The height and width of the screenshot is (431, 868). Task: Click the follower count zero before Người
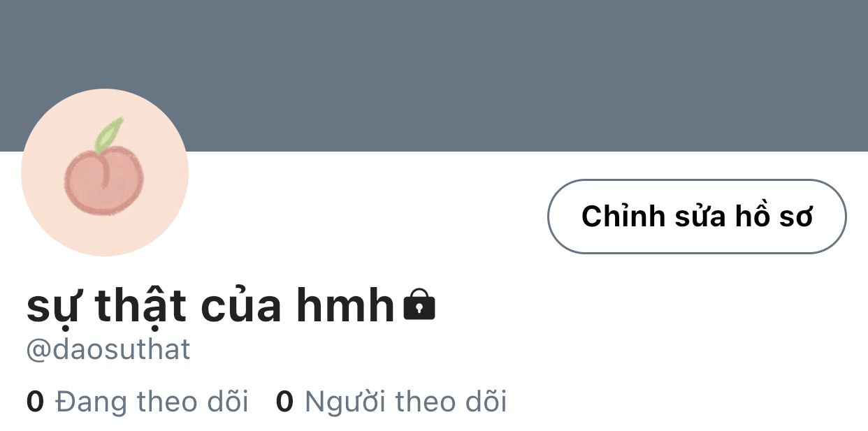[x=284, y=402]
